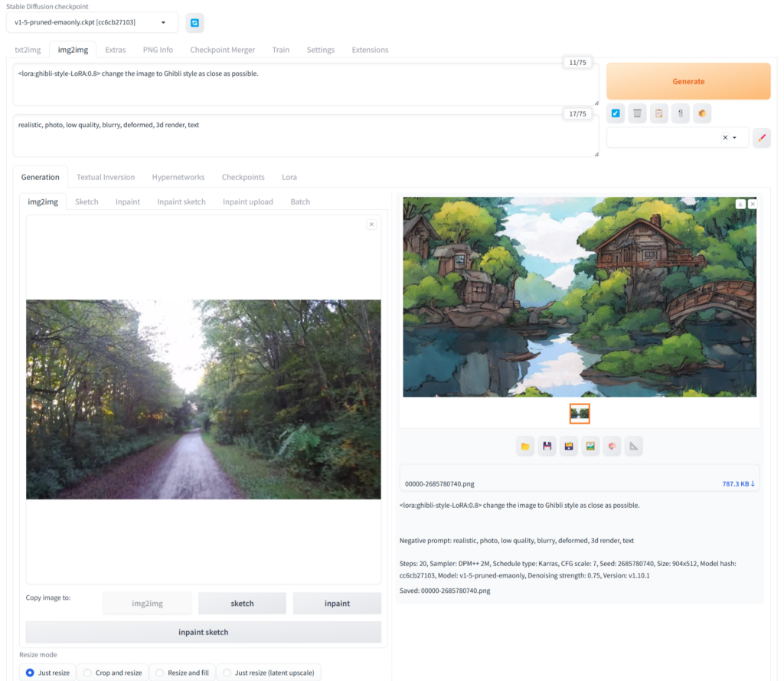Download 00000-2685780740.png via the size link
Image resolution: width=784 pixels, height=681 pixels.
pos(738,483)
